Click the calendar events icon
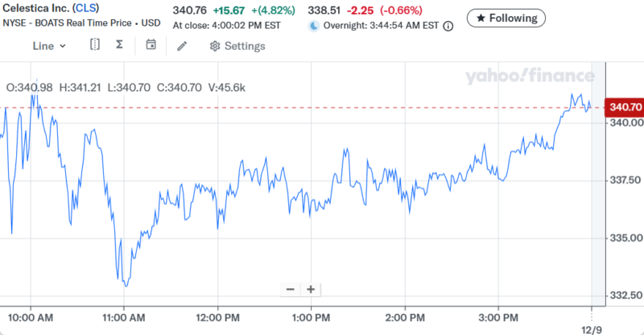644x335 pixels. pos(151,45)
